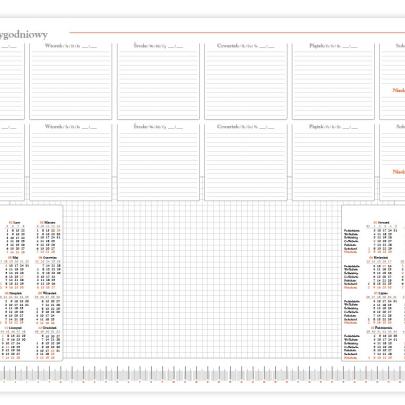Click the Grudzień mini calendar

[49, 343]
